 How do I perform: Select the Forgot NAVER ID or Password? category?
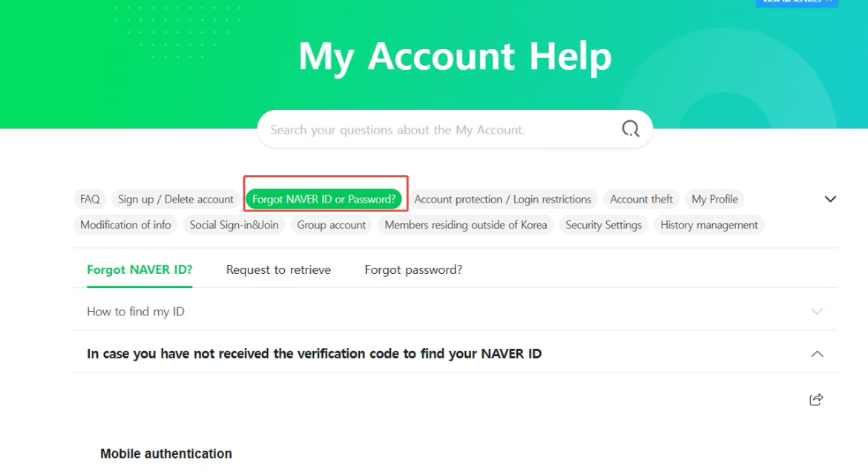point(324,199)
